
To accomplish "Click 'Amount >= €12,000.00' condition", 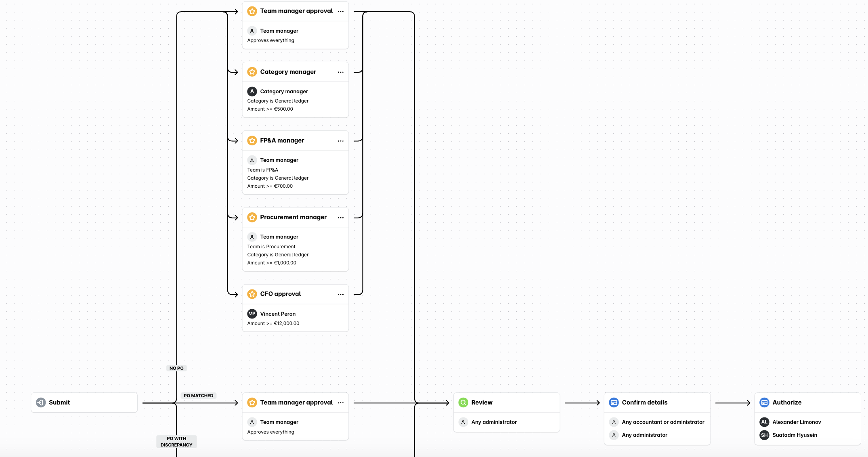I will click(x=273, y=323).
